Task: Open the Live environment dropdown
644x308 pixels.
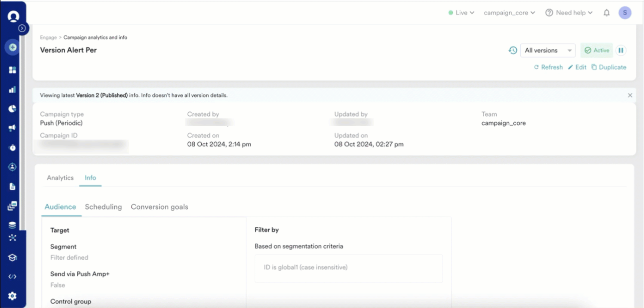Action: pyautogui.click(x=461, y=13)
